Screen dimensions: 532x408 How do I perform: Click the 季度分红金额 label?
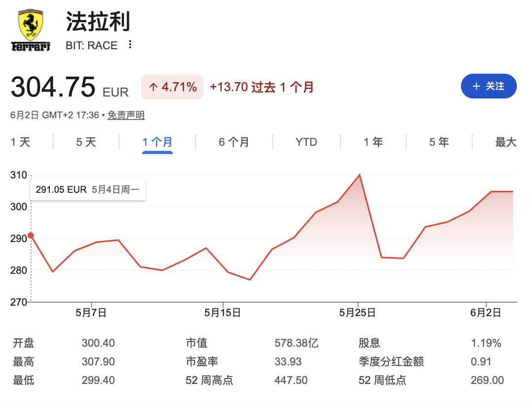pyautogui.click(x=391, y=362)
